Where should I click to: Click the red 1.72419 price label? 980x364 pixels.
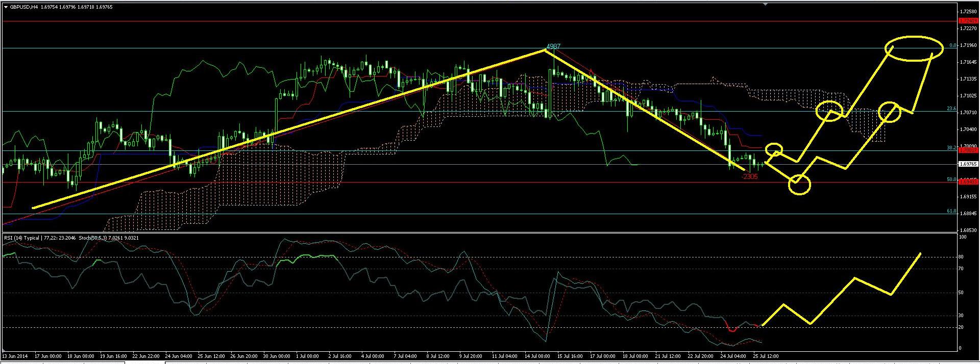(x=968, y=21)
